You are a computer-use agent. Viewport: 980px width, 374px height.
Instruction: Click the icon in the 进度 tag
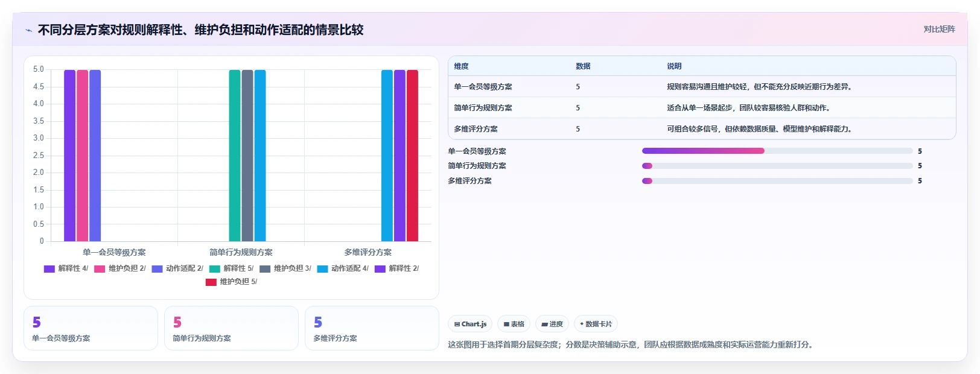tap(545, 324)
